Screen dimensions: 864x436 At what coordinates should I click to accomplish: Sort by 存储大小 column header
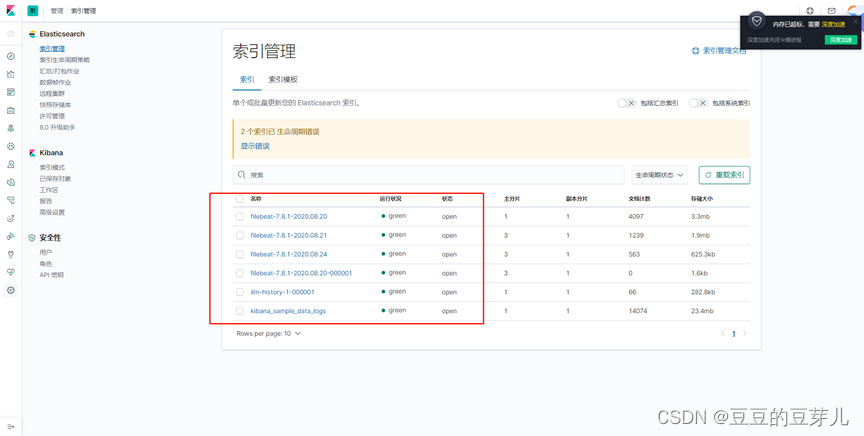click(x=701, y=198)
